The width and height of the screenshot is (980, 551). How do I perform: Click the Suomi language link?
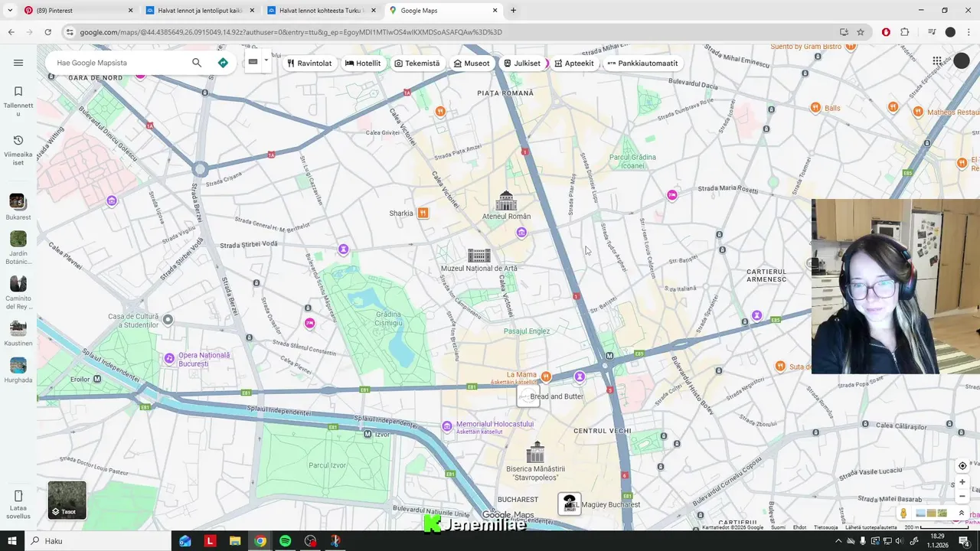778,527
